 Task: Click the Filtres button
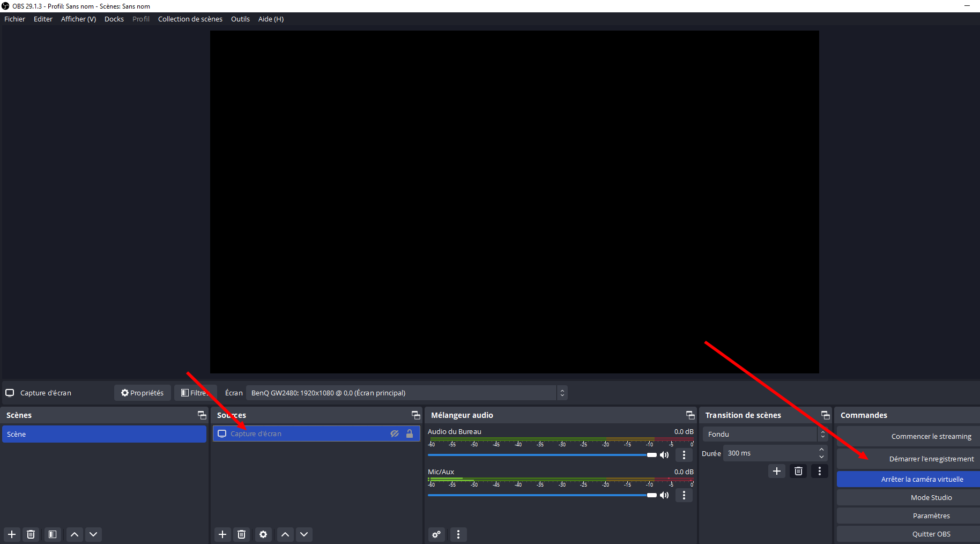click(x=196, y=393)
